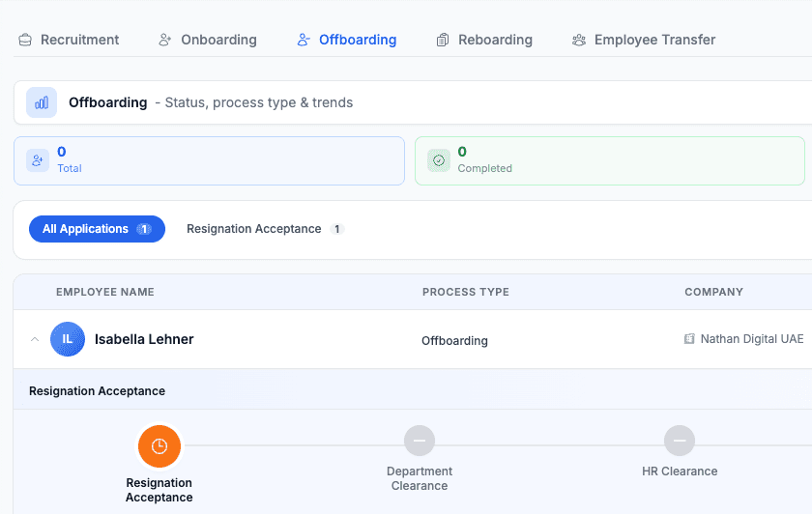Screen dimensions: 812x514
Task: Click the Offboarding status header title
Action: (107, 102)
